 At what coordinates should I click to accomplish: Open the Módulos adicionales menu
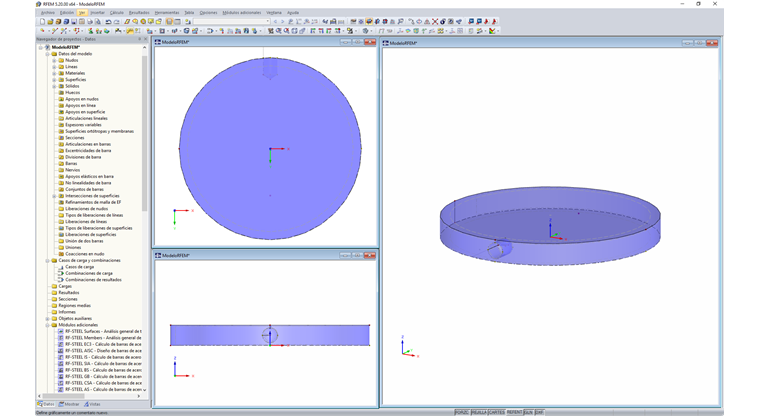[x=241, y=13]
